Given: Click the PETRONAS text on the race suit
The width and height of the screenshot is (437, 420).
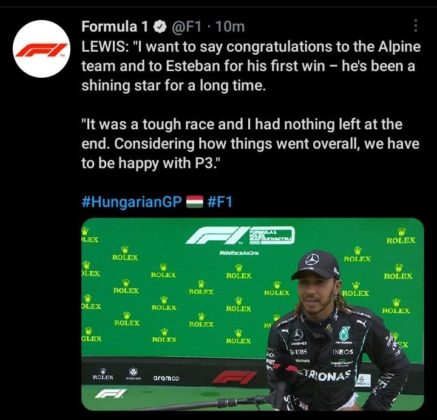Looking at the screenshot, I should click(326, 375).
